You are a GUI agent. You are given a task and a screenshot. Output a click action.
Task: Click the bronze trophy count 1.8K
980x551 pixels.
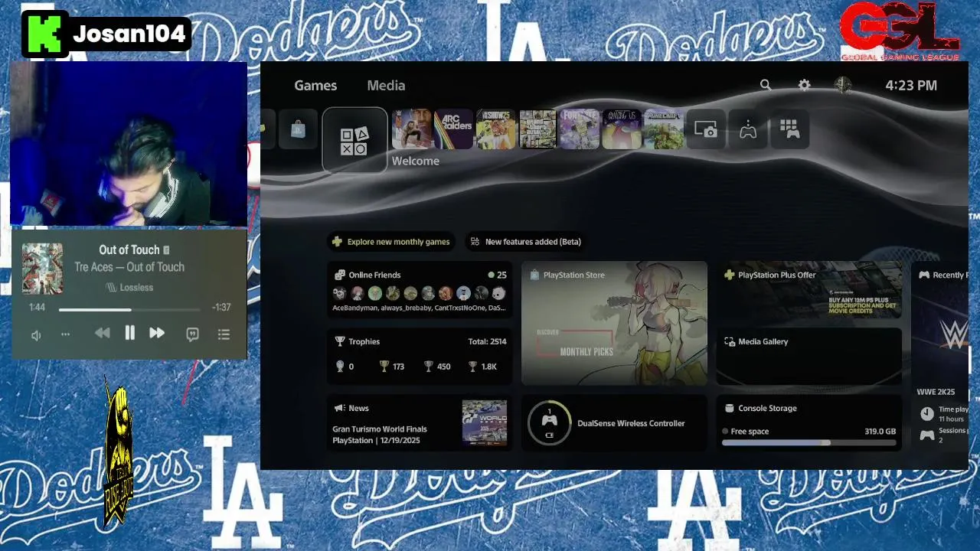[x=482, y=367]
